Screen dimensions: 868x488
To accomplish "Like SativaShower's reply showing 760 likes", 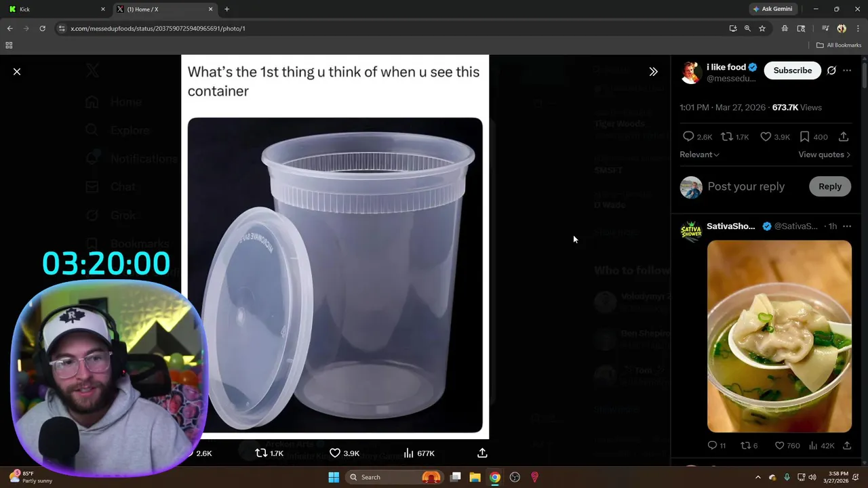I will pos(780,445).
